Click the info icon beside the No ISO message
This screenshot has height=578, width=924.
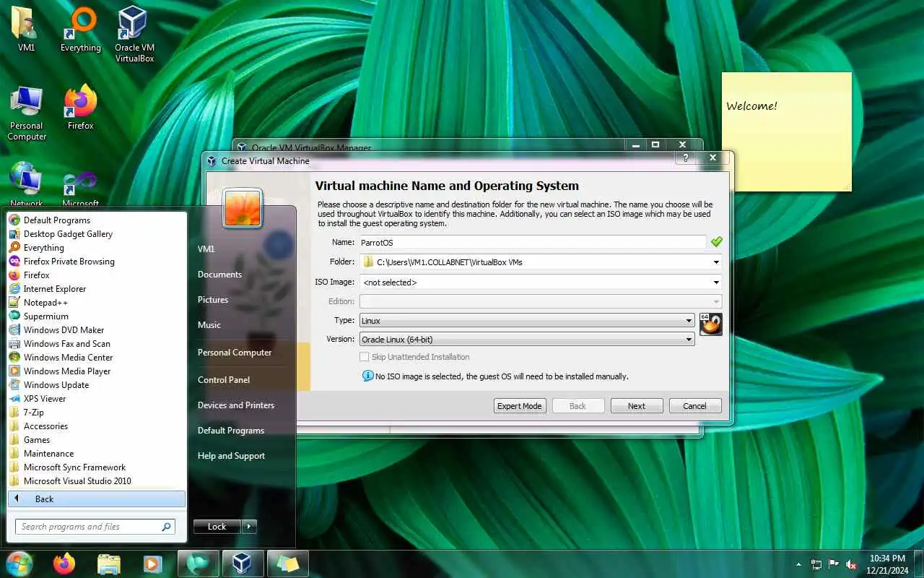(368, 376)
